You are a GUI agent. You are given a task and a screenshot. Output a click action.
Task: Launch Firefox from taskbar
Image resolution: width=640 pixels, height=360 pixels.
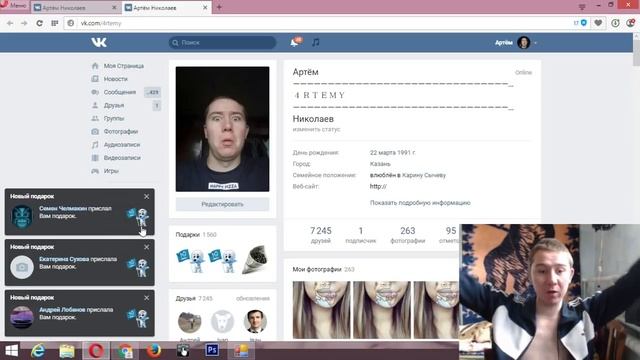click(x=153, y=351)
